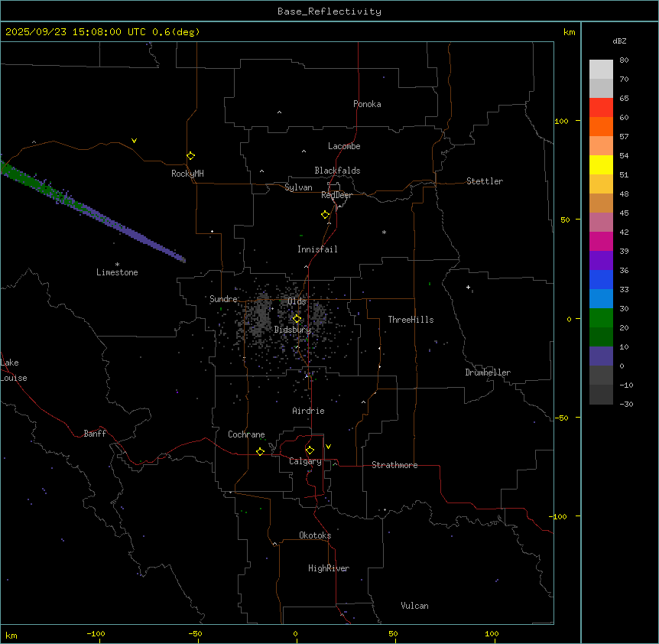Click the Base_Reflectivity title
The image size is (659, 644).
(x=329, y=11)
